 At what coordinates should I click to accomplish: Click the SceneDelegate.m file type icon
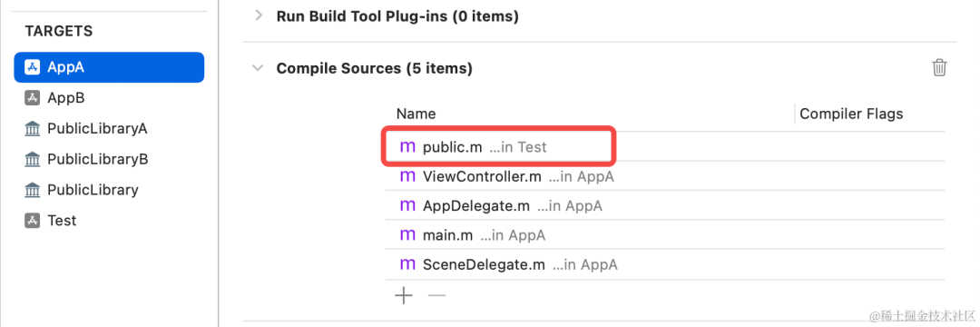click(x=407, y=265)
